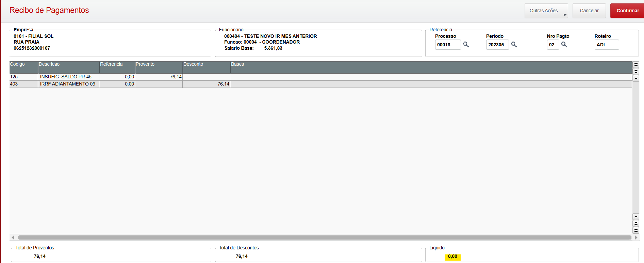
Task: Click the horizontal scrollbar track
Action: point(325,237)
